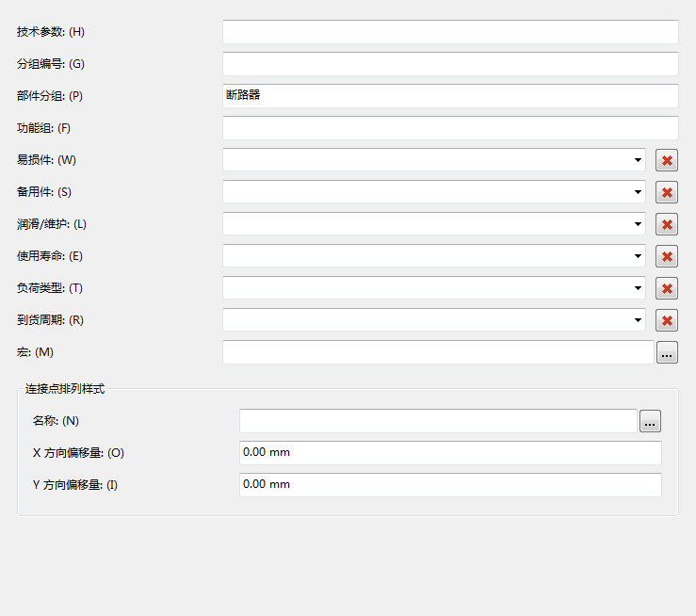Click into the 分组编号 input field
696x616 pixels.
449,64
